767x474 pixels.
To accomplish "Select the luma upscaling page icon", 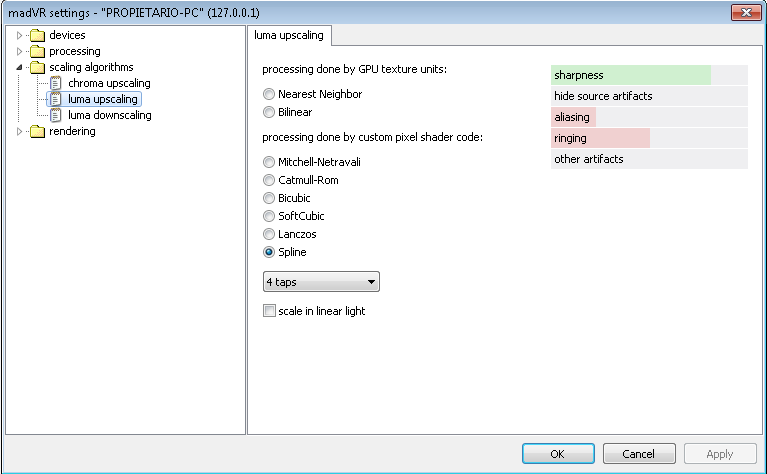I will pyautogui.click(x=56, y=99).
